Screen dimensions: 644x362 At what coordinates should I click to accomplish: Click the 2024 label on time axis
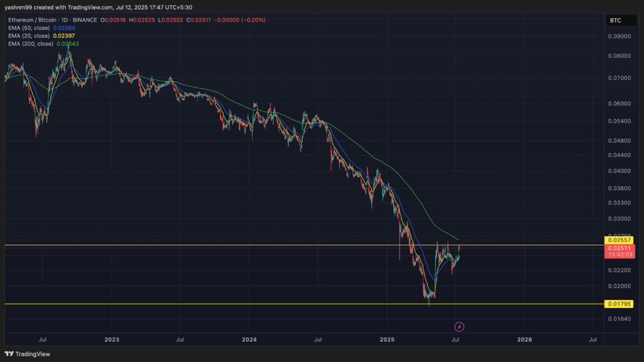coord(249,339)
